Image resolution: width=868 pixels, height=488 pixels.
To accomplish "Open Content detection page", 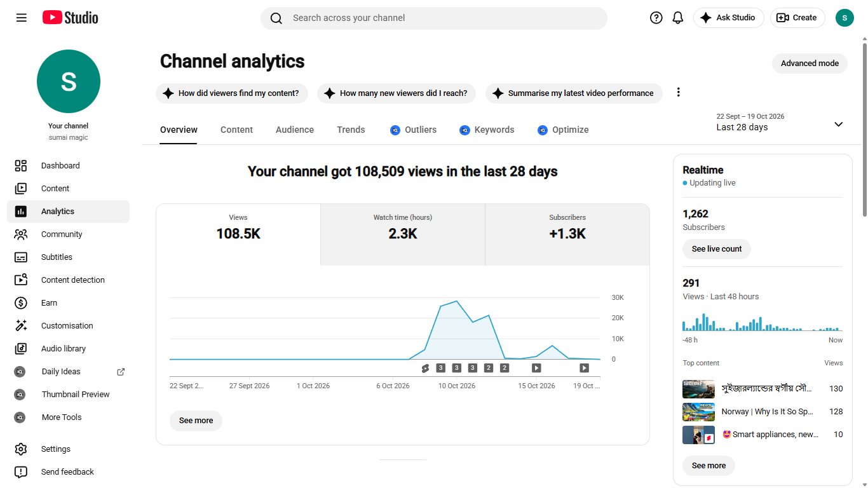I will (68, 280).
